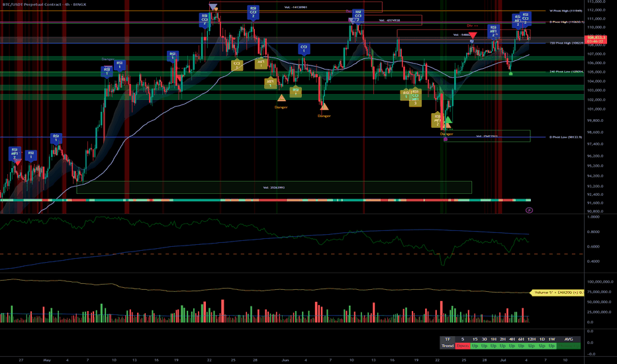
Task: Select the W Pivot High line label
Action: click(566, 11)
